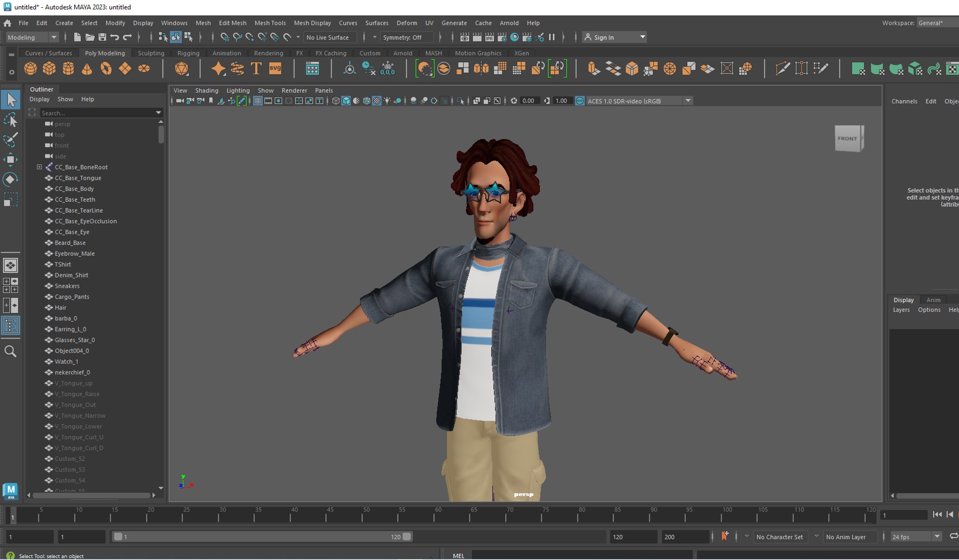This screenshot has width=959, height=560.
Task: Toggle the color management view transform button
Action: point(580,101)
